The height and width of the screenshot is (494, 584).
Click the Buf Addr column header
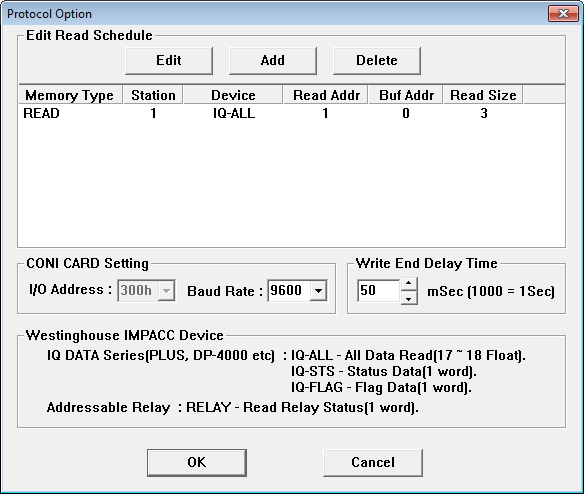pos(406,95)
